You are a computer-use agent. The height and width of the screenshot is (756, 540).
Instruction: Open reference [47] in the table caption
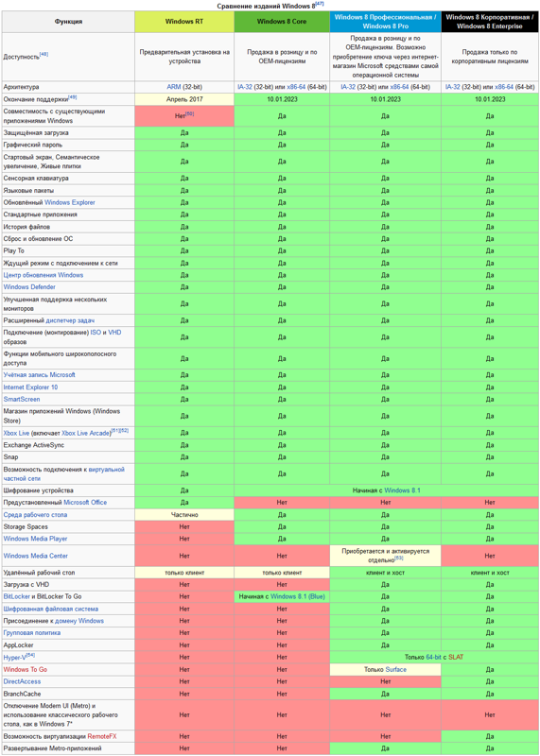(320, 5)
